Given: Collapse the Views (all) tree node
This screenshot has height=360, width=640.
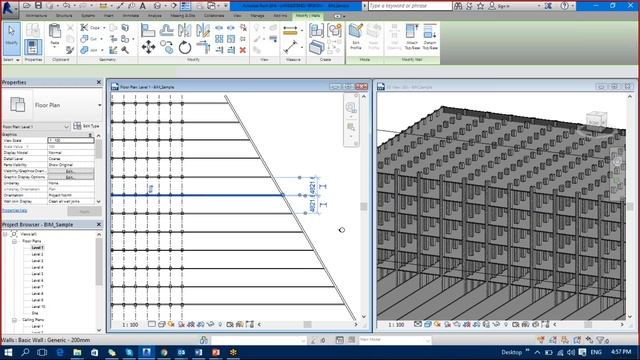Looking at the screenshot, I should pos(5,234).
